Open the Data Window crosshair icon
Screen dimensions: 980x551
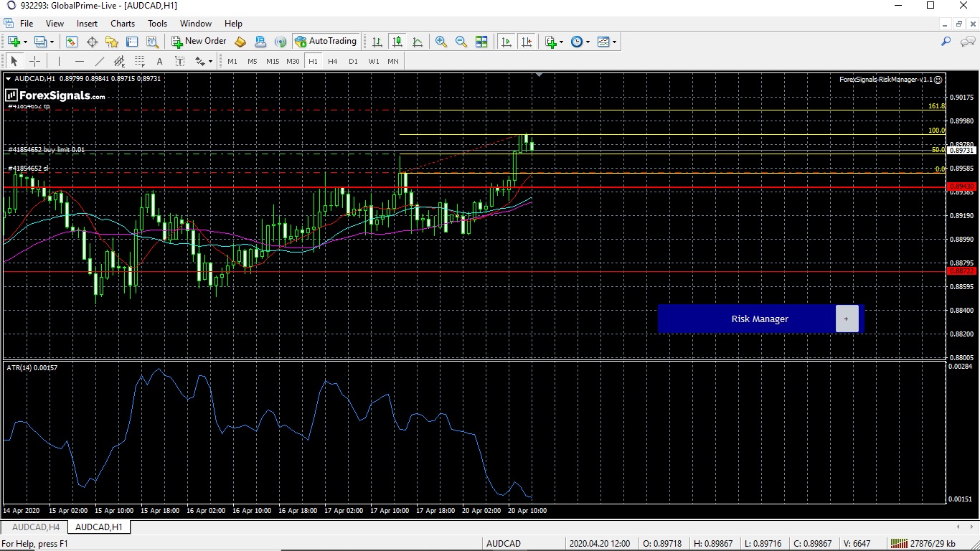click(92, 42)
